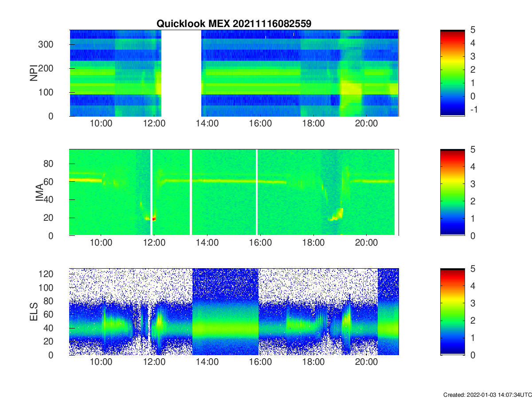This screenshot has height=399, width=532.
Task: Click the '18:00' tick under IMA plot
Action: tap(313, 243)
